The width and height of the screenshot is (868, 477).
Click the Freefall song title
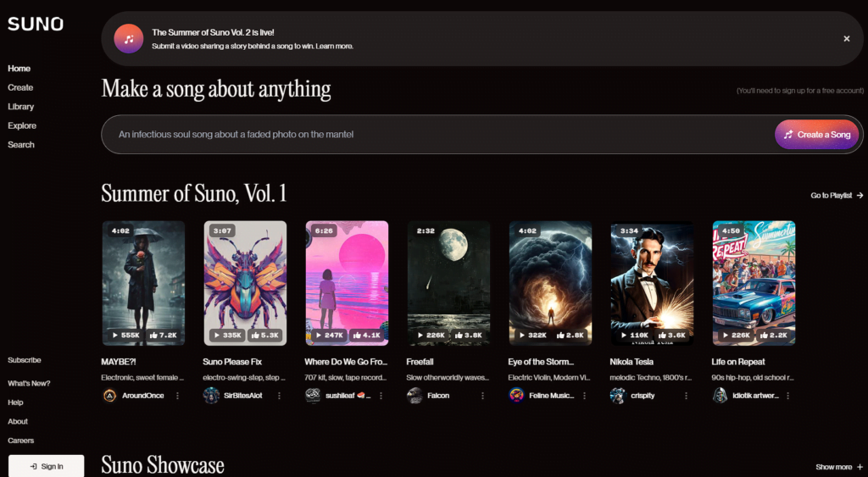(420, 362)
